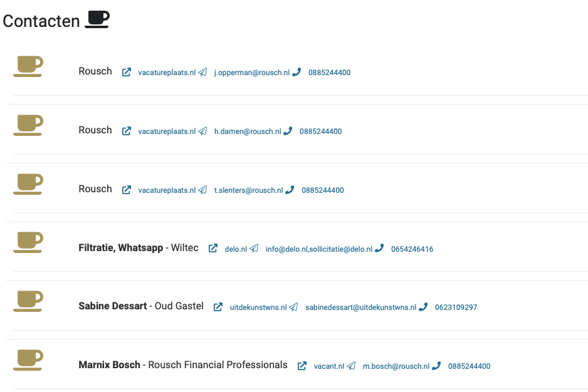Select the Sabine Dessart - Oud Gastel contact

click(141, 306)
